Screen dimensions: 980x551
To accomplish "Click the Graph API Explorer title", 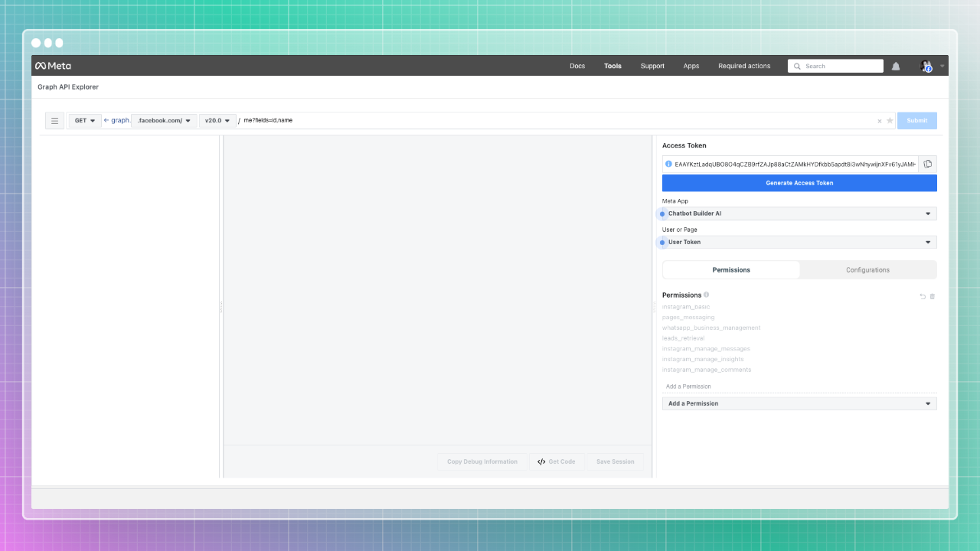I will point(68,87).
